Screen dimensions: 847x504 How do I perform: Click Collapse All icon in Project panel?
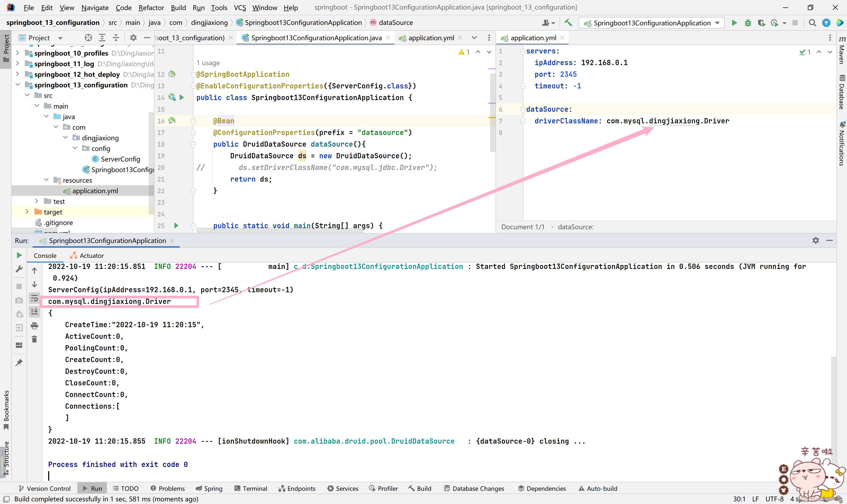click(116, 38)
